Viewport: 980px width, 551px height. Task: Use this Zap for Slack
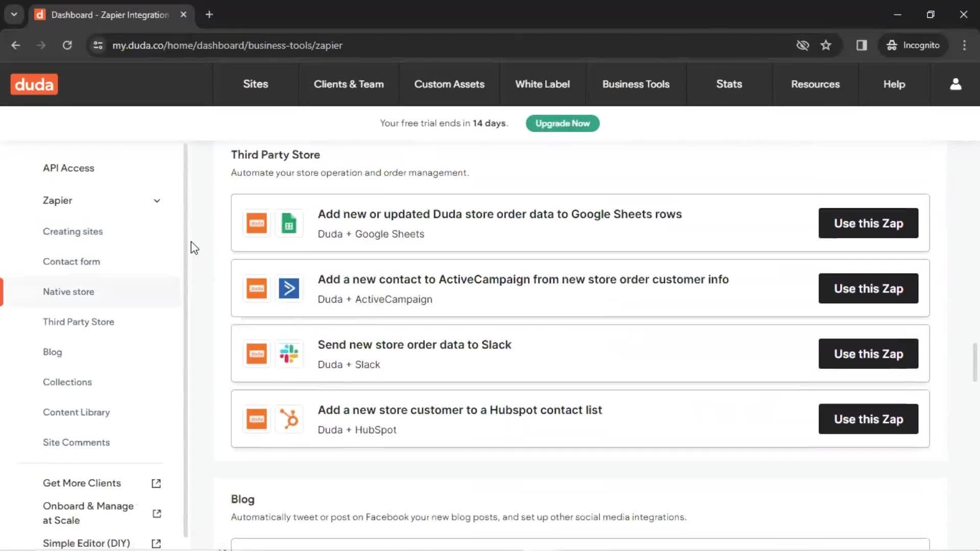point(868,354)
